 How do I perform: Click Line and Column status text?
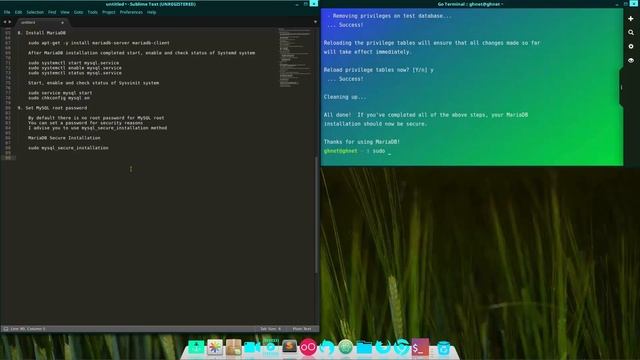point(28,329)
